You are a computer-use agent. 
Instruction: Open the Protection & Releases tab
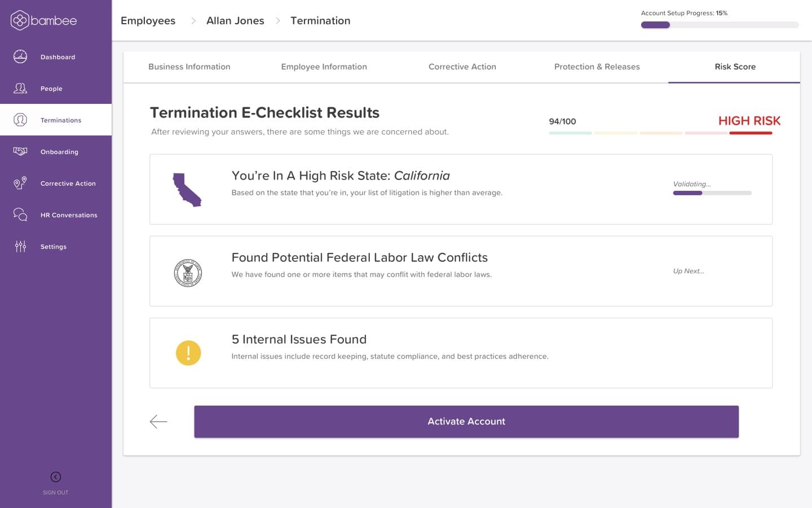click(x=597, y=67)
